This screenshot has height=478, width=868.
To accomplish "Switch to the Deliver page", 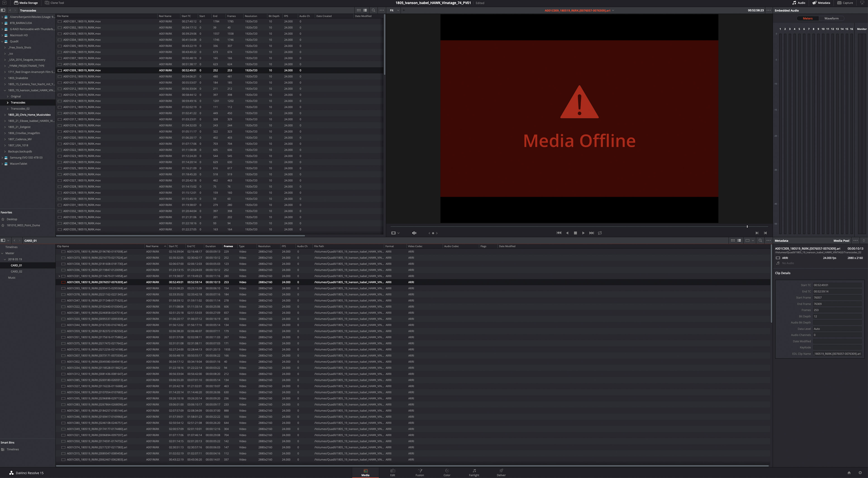I will click(x=501, y=473).
